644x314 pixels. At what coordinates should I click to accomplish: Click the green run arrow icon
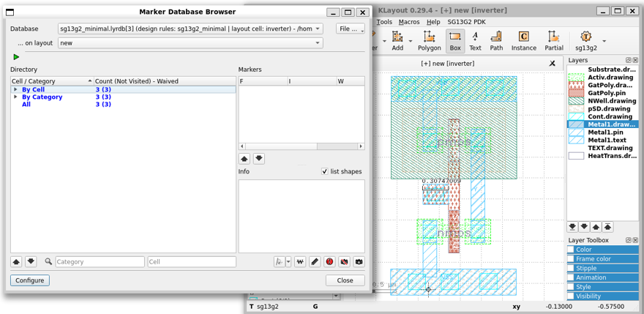click(16, 57)
